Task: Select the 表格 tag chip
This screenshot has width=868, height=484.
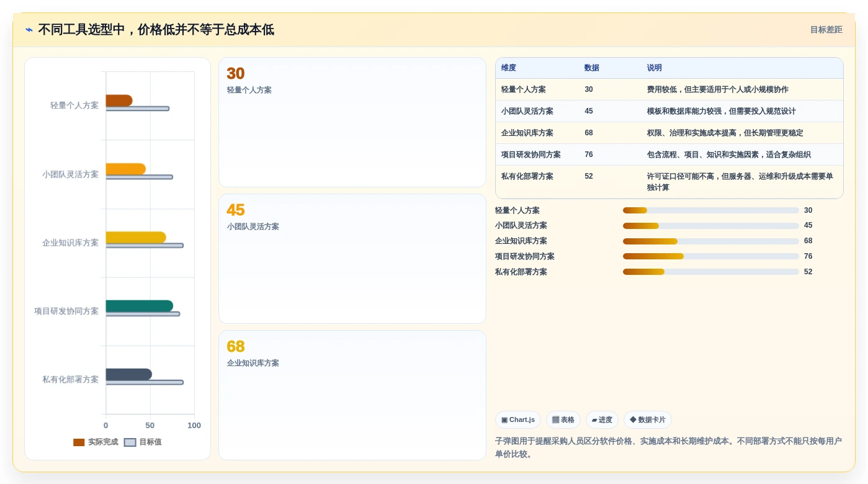Action: tap(563, 420)
